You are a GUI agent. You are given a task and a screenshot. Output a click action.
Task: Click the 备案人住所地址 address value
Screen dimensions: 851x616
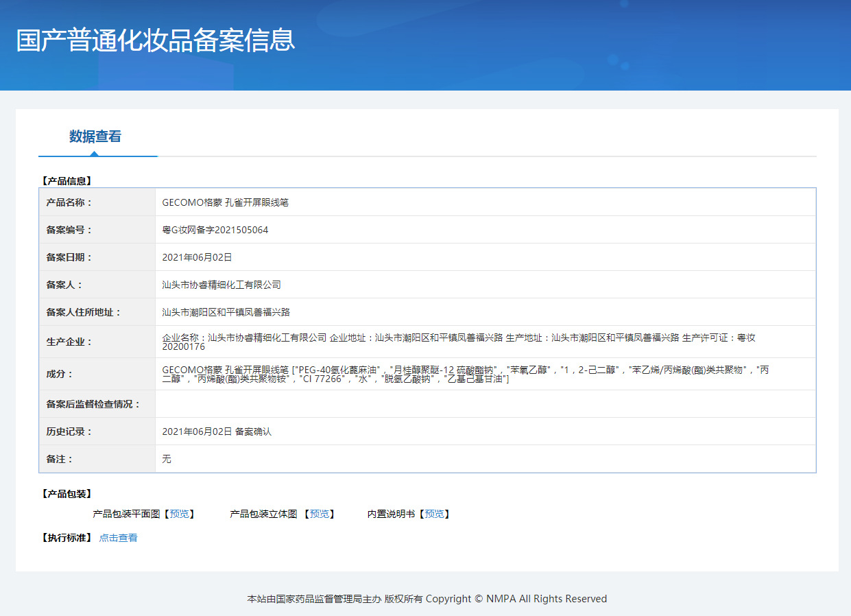(x=226, y=312)
